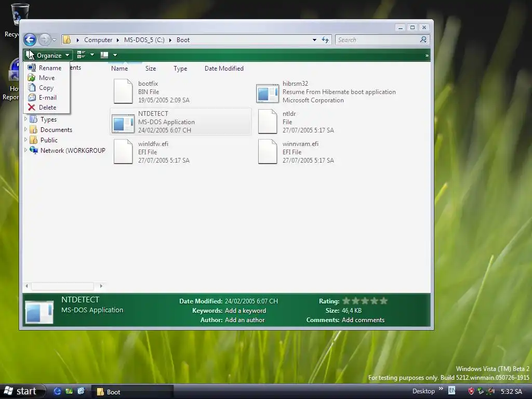Click the hibrsm32 file name text
Image resolution: width=532 pixels, height=399 pixels.
(x=295, y=84)
